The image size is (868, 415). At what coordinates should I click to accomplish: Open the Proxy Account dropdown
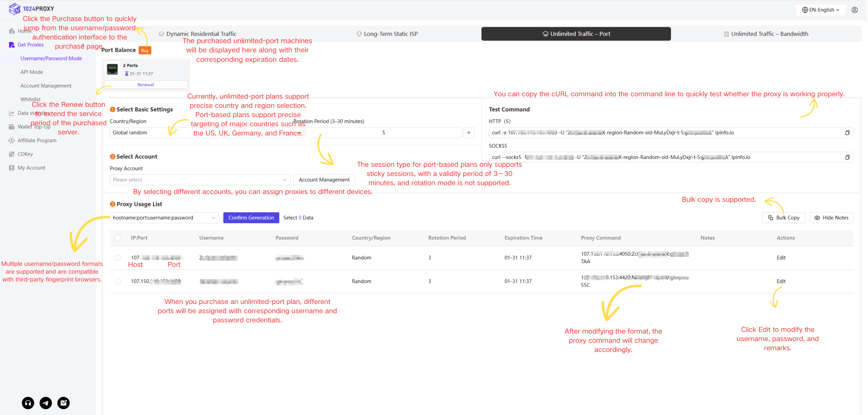pyautogui.click(x=200, y=180)
